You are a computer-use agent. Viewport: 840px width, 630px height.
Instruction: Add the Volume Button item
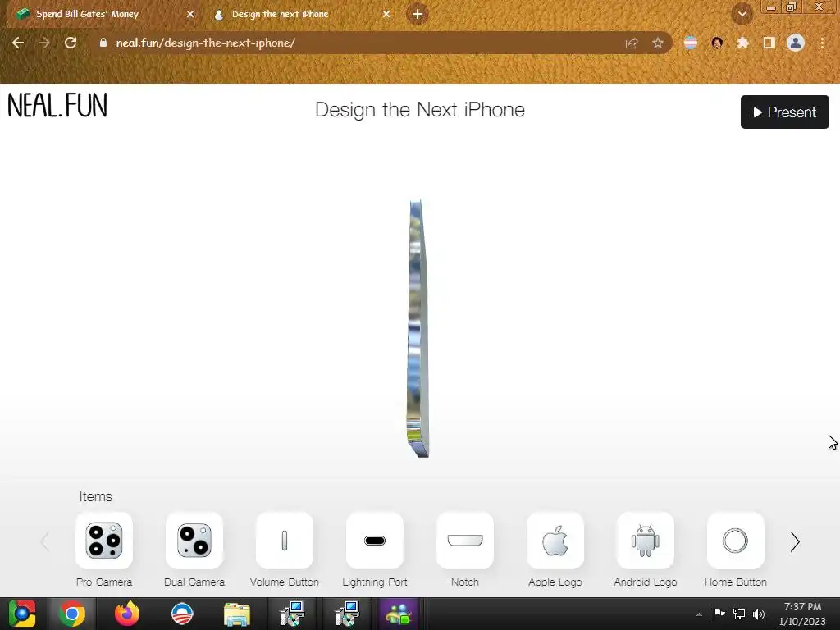285,541
